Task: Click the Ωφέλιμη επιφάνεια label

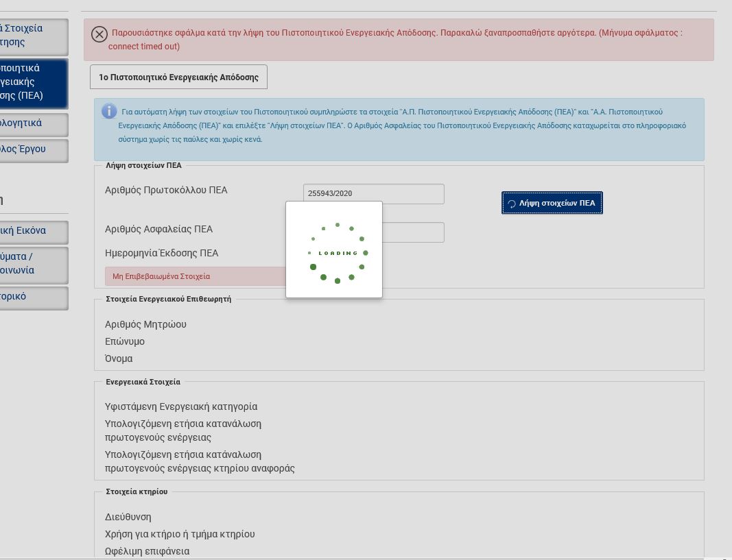Action: click(x=147, y=551)
